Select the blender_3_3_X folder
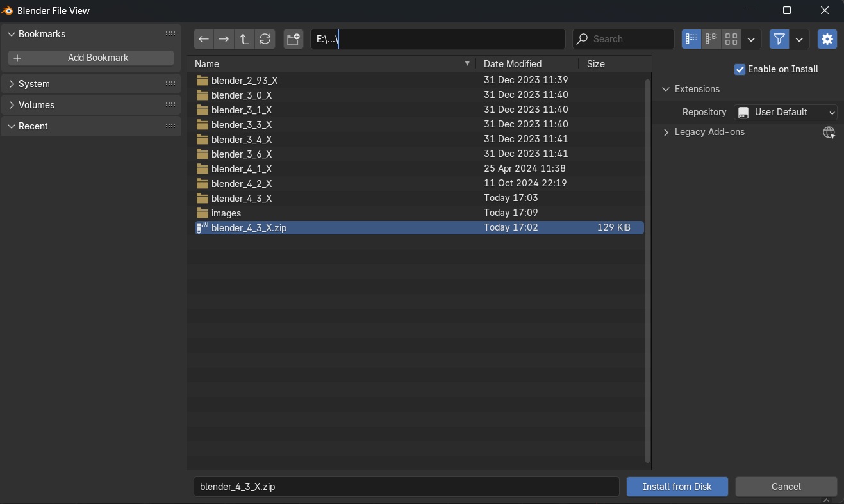This screenshot has height=504, width=844. [419, 125]
